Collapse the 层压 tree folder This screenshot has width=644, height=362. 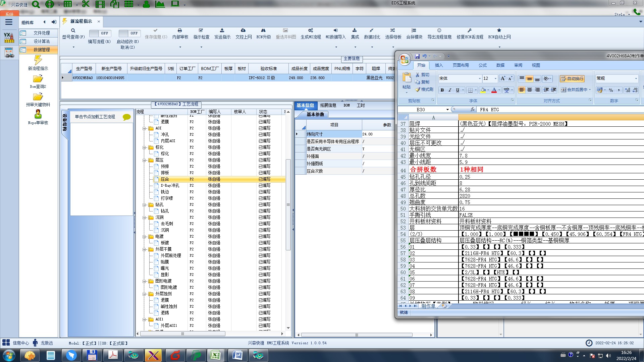(x=144, y=160)
